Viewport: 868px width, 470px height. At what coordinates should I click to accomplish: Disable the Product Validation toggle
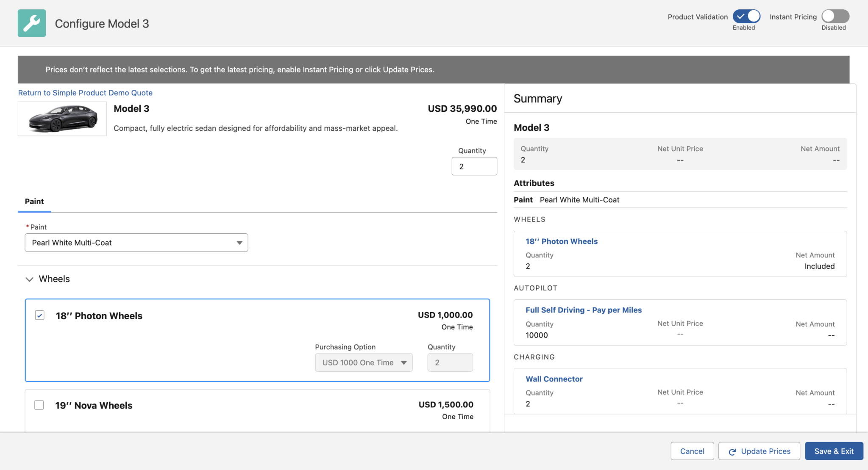coord(746,16)
